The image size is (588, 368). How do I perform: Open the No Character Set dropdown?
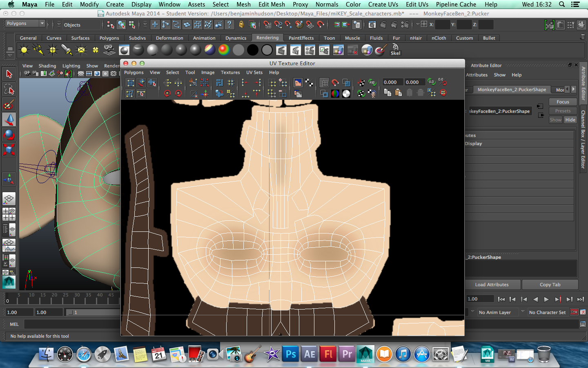point(547,312)
